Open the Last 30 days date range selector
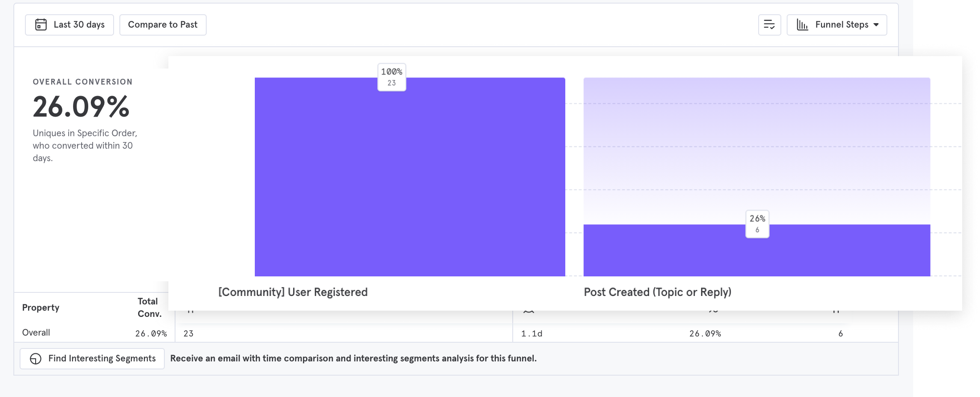The width and height of the screenshot is (980, 397). click(x=69, y=25)
